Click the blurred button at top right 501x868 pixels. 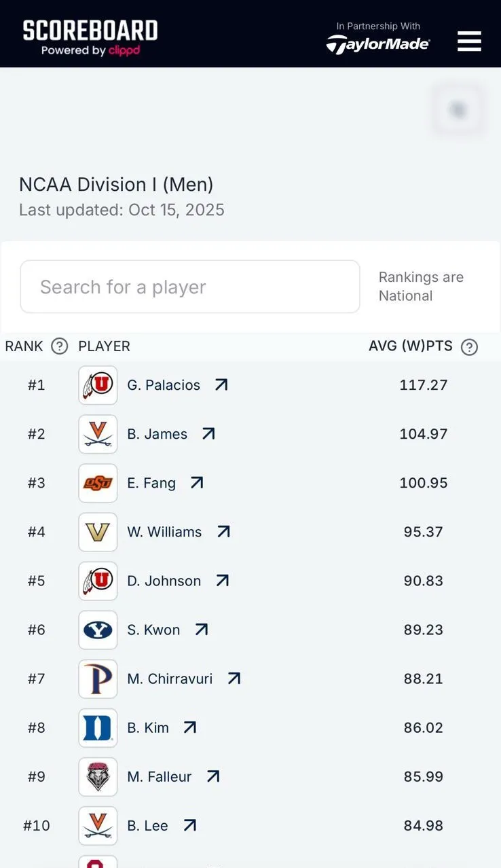[458, 109]
